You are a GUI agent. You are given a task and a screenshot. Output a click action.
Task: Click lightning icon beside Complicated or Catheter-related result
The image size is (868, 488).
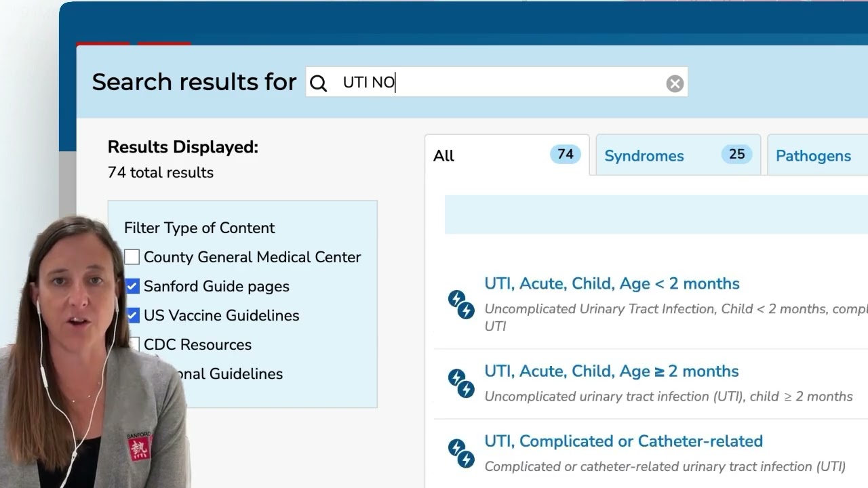pos(461,453)
